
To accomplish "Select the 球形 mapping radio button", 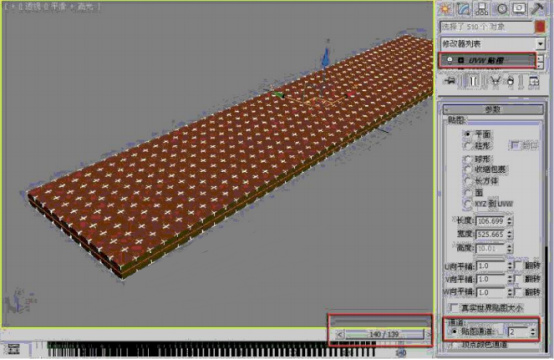I will pyautogui.click(x=467, y=159).
